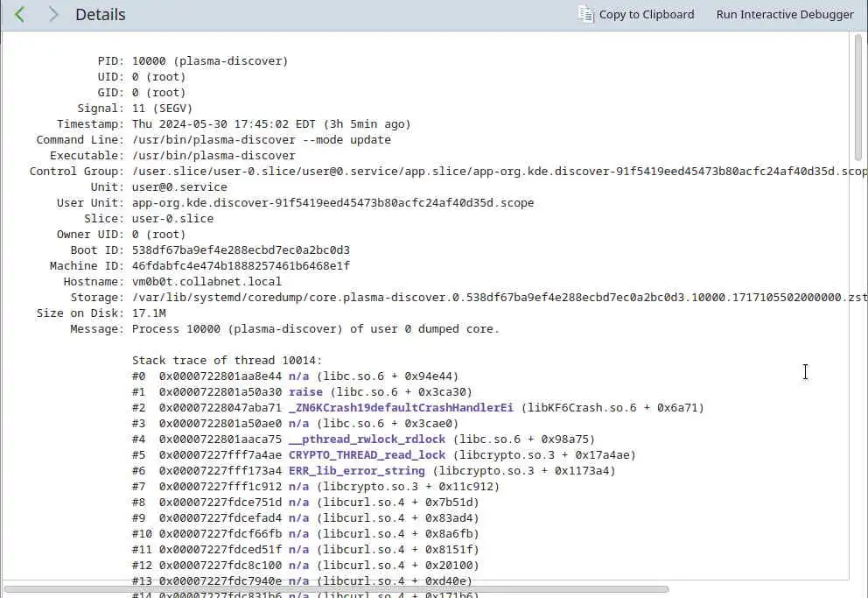Click 'Stack trace of thread 10014' heading
Screen dimensions: 868x598
coord(227,361)
